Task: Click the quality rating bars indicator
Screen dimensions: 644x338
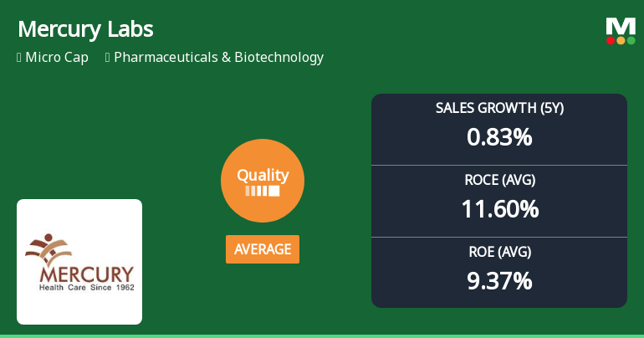Action: coord(263,191)
